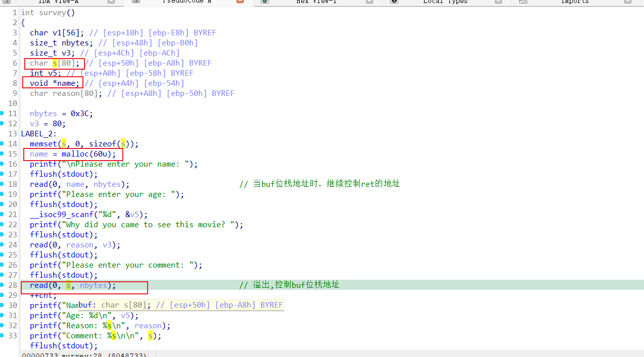Click v5 argument on line 31

pos(125,316)
